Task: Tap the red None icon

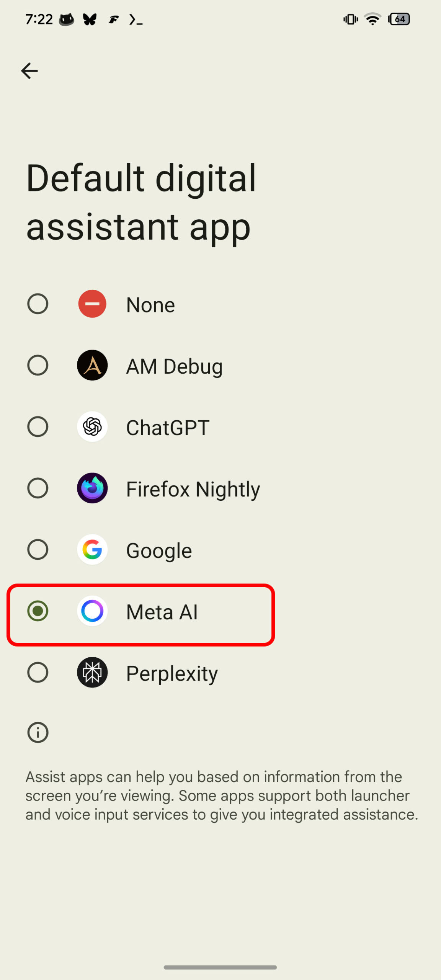Action: click(x=92, y=304)
